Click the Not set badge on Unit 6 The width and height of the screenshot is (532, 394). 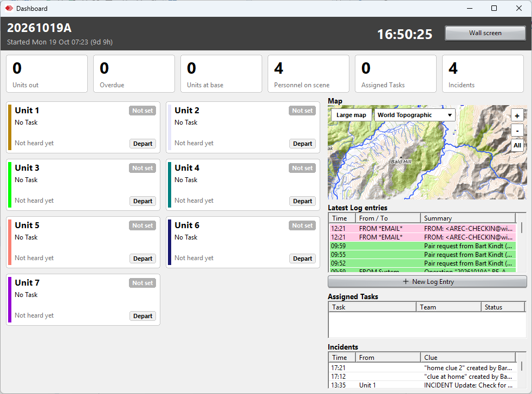pyautogui.click(x=302, y=225)
